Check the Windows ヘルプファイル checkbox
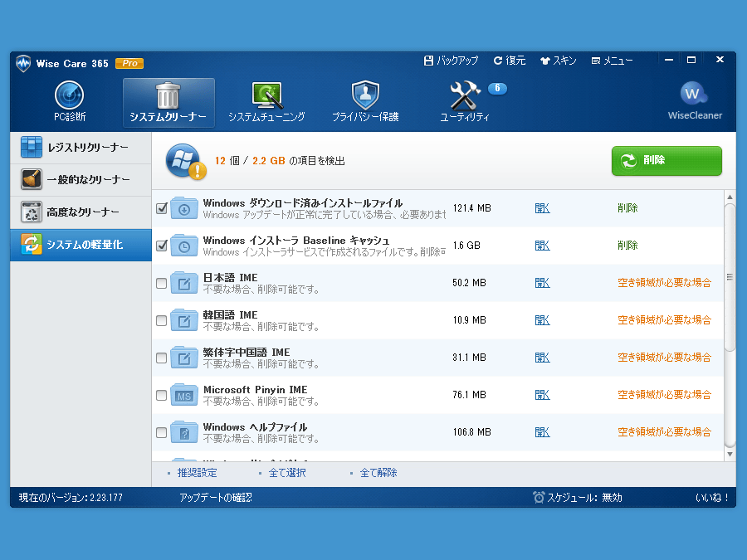 coord(162,432)
